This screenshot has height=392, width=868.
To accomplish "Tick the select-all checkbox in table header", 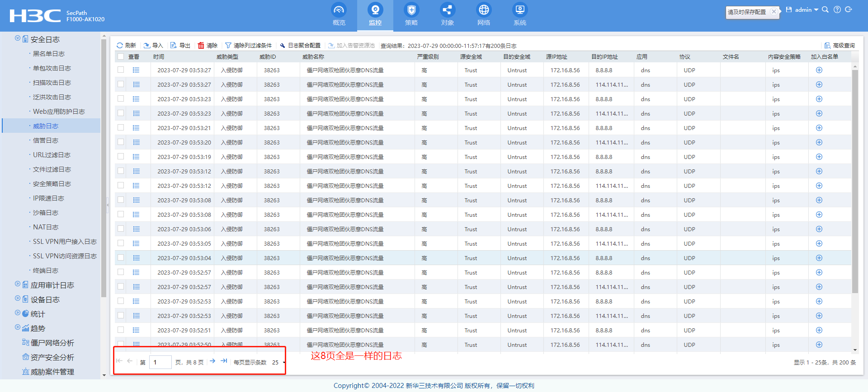I will point(121,56).
